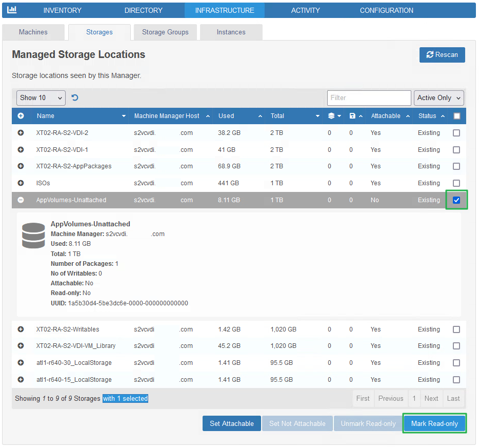Click the Mark Read-only button

click(434, 423)
